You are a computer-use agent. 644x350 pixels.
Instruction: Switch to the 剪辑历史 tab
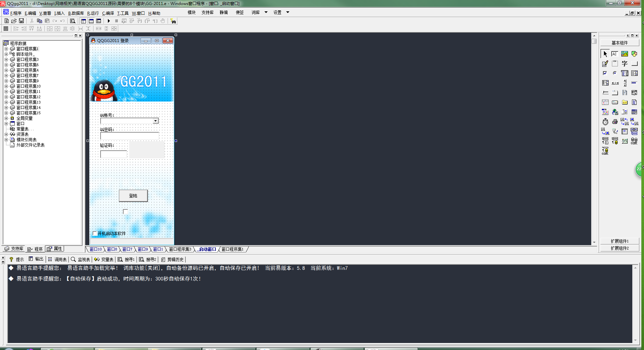coord(172,259)
